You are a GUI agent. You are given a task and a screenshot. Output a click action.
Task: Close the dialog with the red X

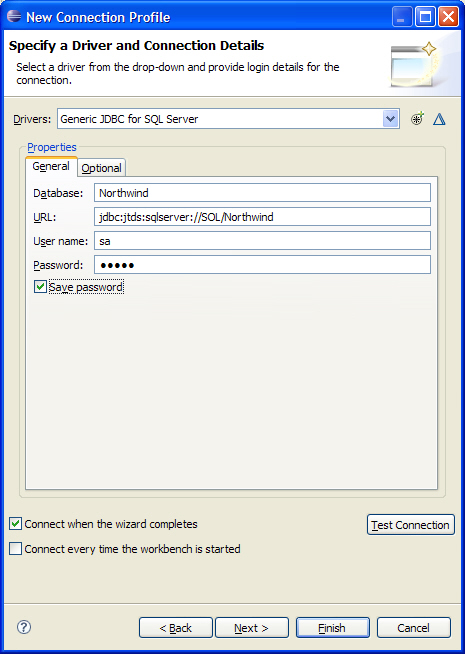pyautogui.click(x=448, y=17)
